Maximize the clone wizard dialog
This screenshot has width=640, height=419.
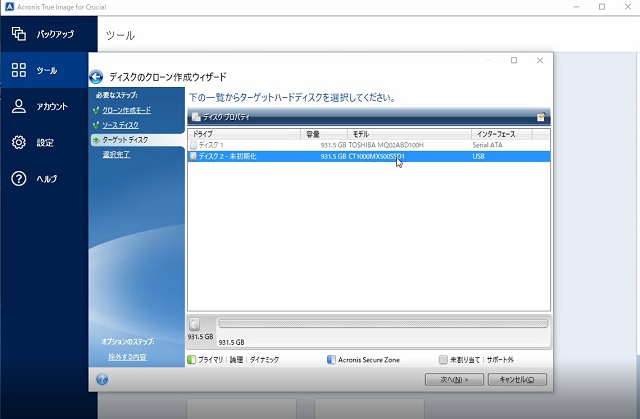(514, 60)
